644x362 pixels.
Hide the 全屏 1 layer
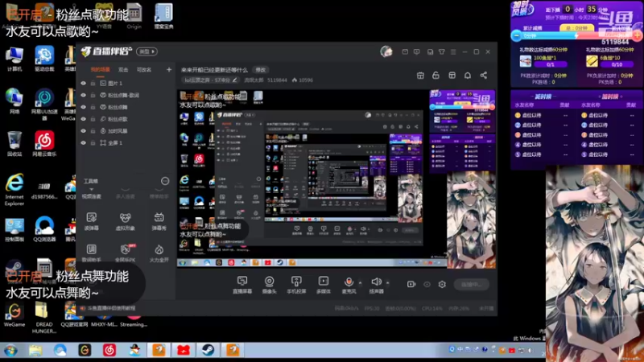(x=84, y=143)
